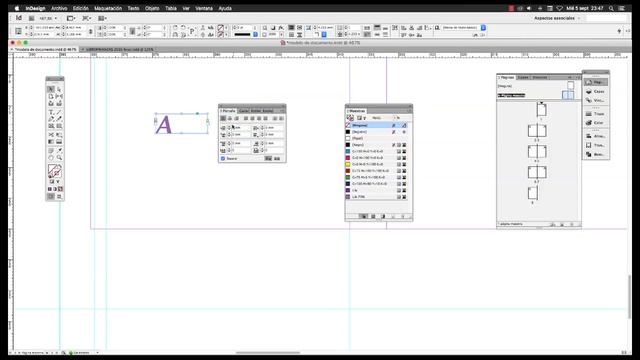
Task: Click Apply Color button in toolbox
Action: pyautogui.click(x=50, y=189)
